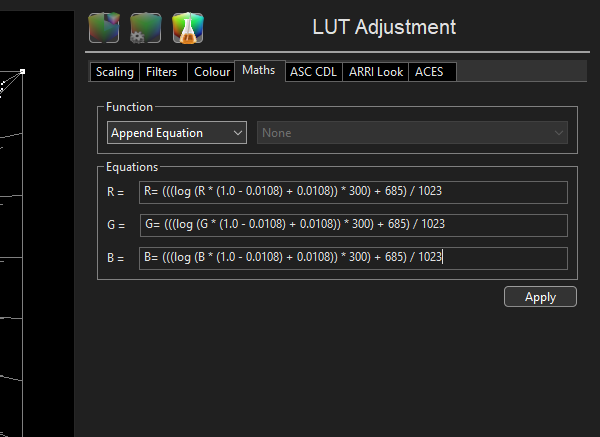Click the Function group label

[130, 106]
